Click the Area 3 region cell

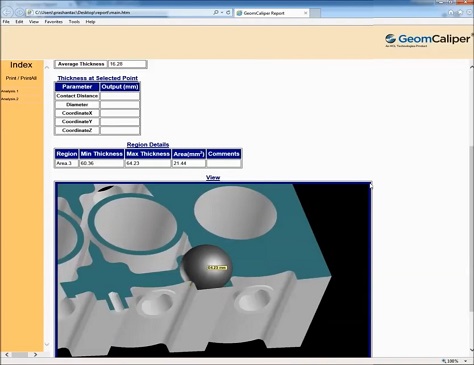pyautogui.click(x=67, y=163)
